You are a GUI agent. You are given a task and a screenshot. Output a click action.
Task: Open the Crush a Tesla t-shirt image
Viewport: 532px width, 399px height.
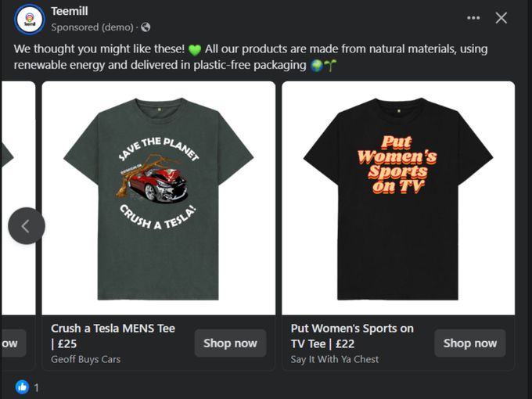click(x=158, y=198)
